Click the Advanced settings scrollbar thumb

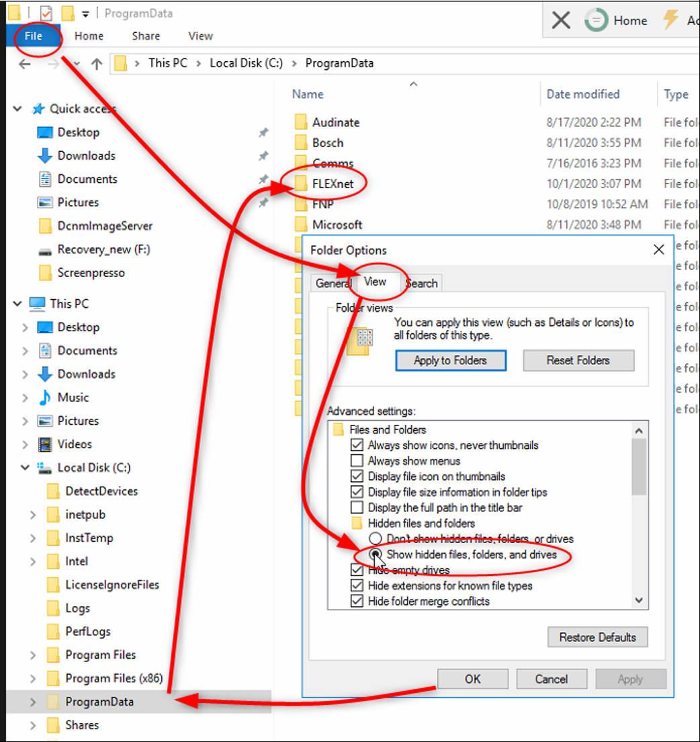(x=639, y=466)
